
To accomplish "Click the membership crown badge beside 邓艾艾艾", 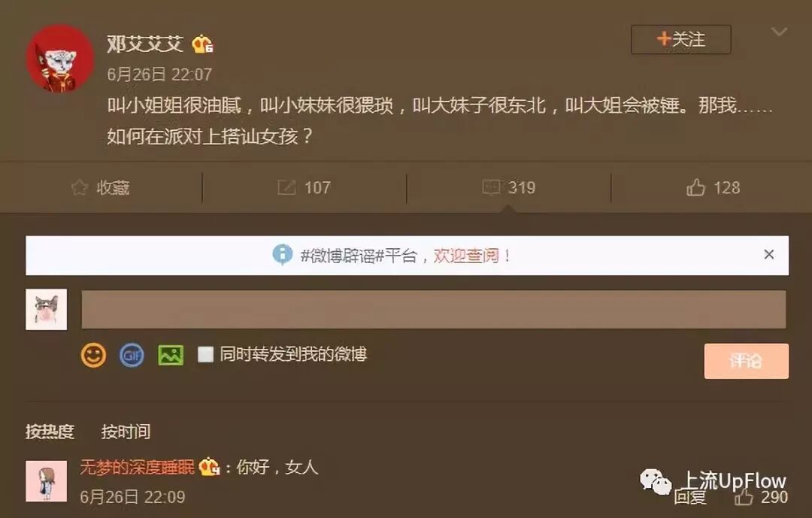I will click(202, 44).
